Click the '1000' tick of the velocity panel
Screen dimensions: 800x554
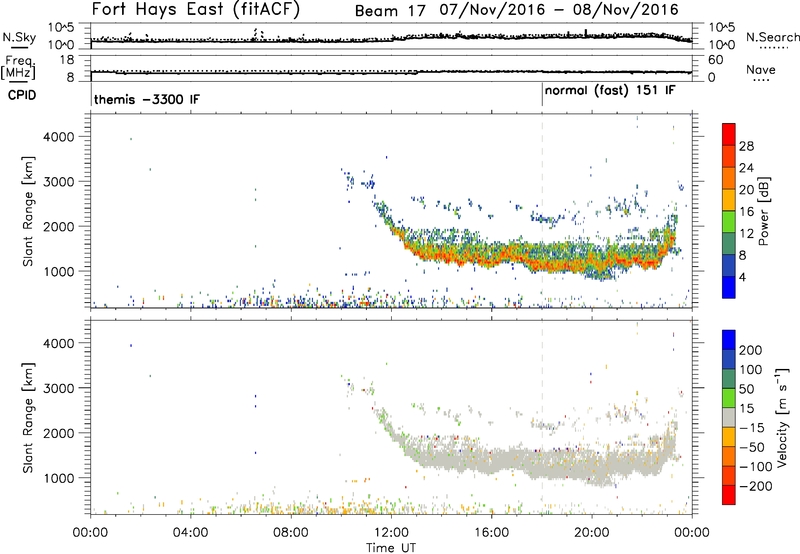coord(58,478)
